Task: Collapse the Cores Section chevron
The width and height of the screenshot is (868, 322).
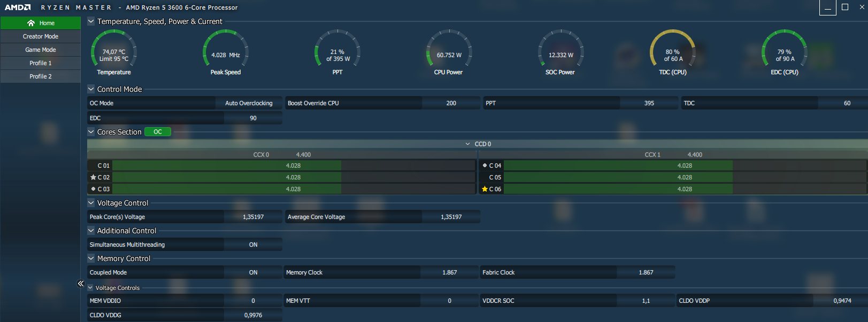Action: click(91, 132)
